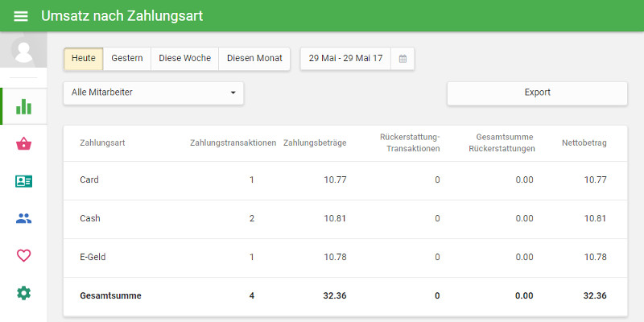Switch to Diesen Monat period
644x322 pixels.
pyautogui.click(x=254, y=59)
